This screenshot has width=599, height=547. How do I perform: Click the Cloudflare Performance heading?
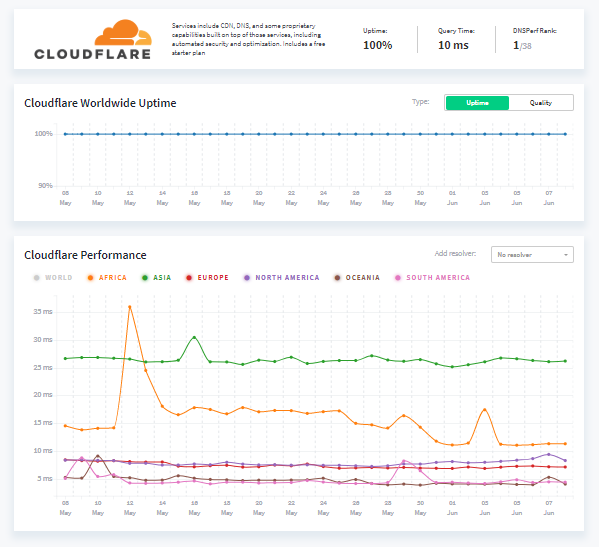point(85,255)
